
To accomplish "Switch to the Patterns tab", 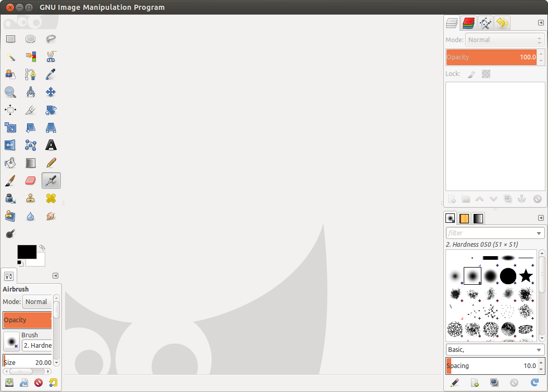I will tap(464, 218).
